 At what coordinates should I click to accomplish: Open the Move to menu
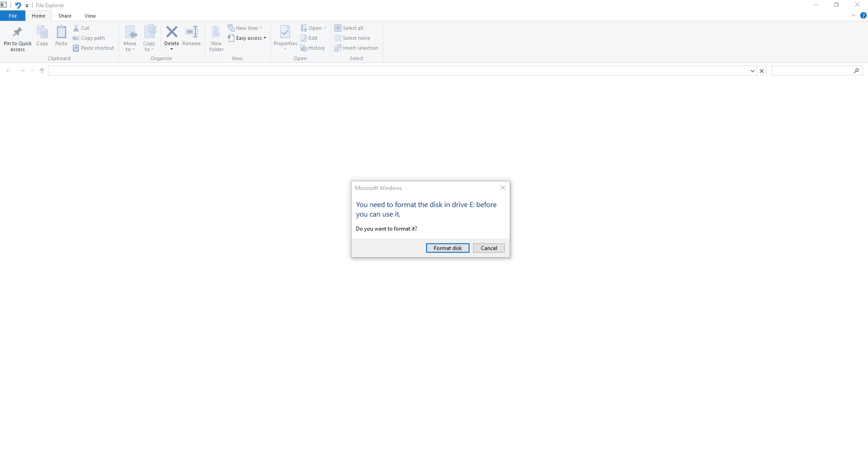[x=130, y=38]
